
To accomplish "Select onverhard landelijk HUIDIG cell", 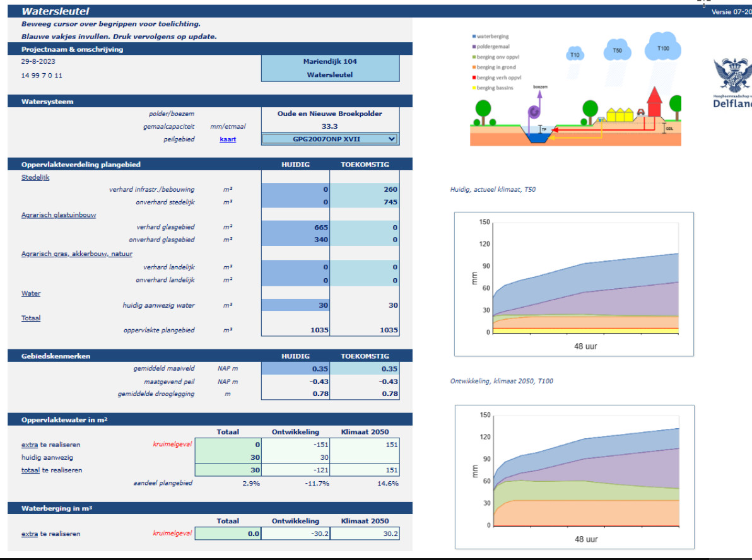I will tap(295, 280).
